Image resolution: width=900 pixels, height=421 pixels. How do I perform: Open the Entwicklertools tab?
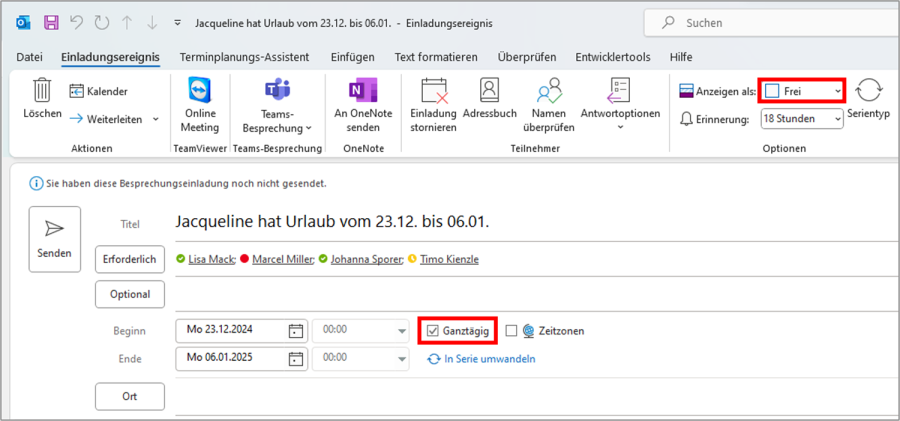(x=613, y=57)
